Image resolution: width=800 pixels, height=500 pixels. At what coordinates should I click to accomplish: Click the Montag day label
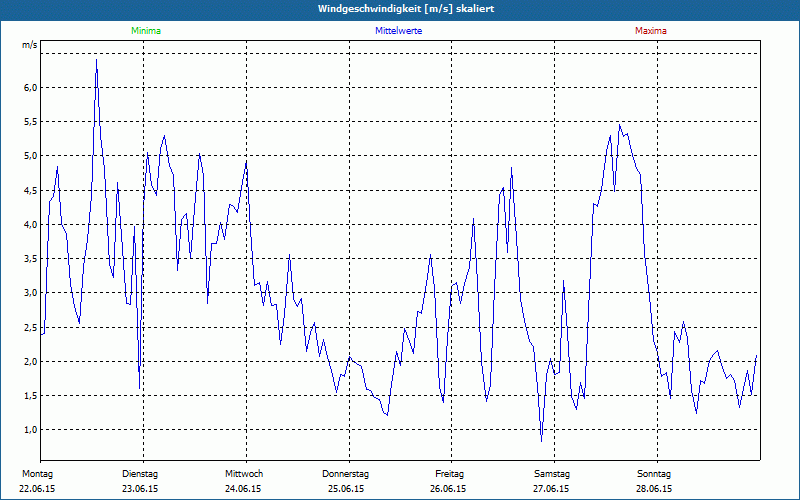37,474
